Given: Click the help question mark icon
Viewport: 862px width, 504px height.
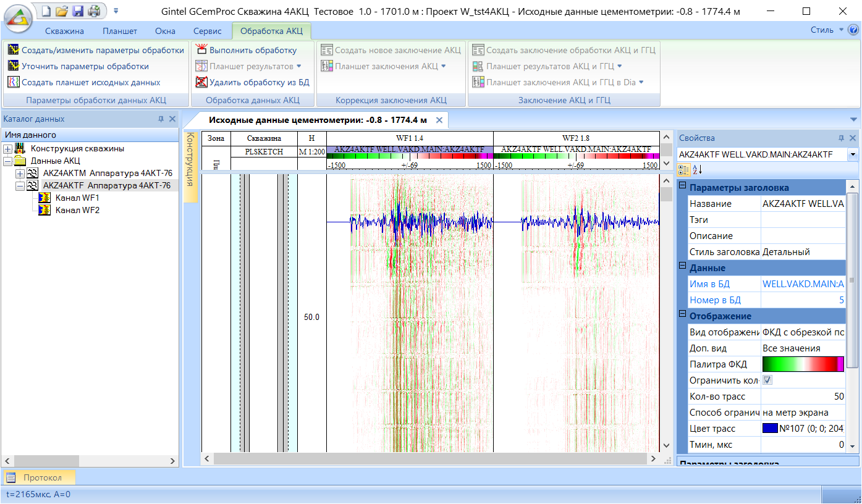Looking at the screenshot, I should click(x=853, y=30).
